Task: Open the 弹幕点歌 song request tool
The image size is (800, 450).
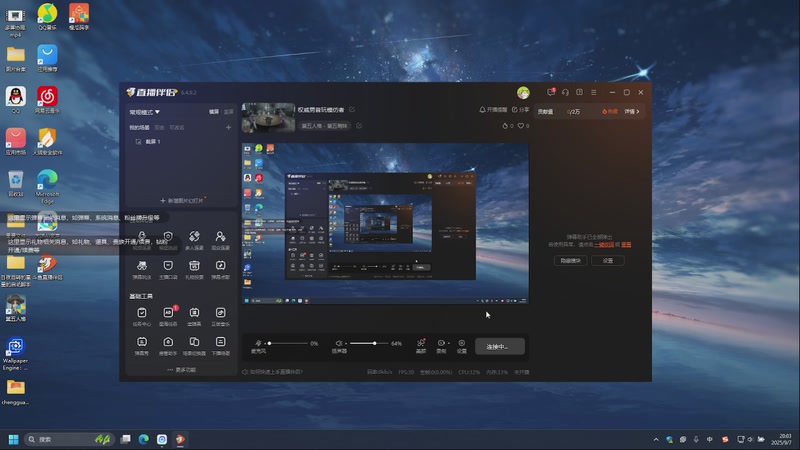Action: (220, 269)
